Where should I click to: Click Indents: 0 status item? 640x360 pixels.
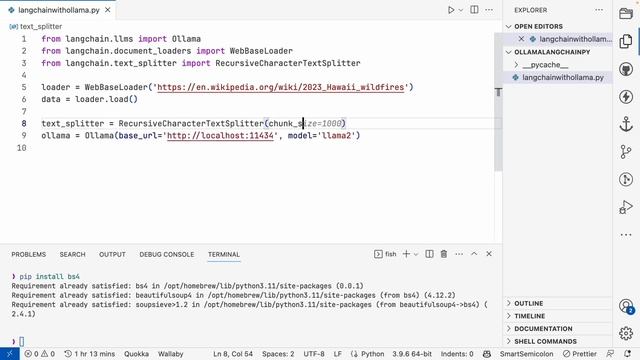457,354
